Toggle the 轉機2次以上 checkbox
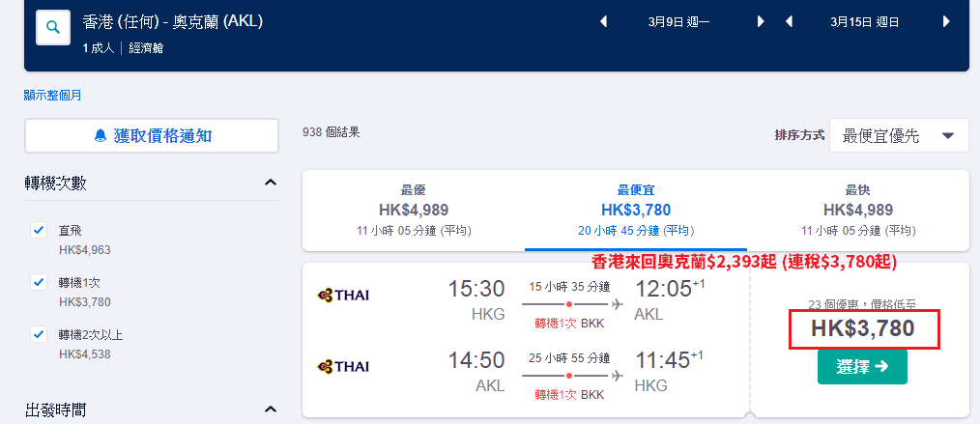The height and width of the screenshot is (424, 980). point(39,334)
